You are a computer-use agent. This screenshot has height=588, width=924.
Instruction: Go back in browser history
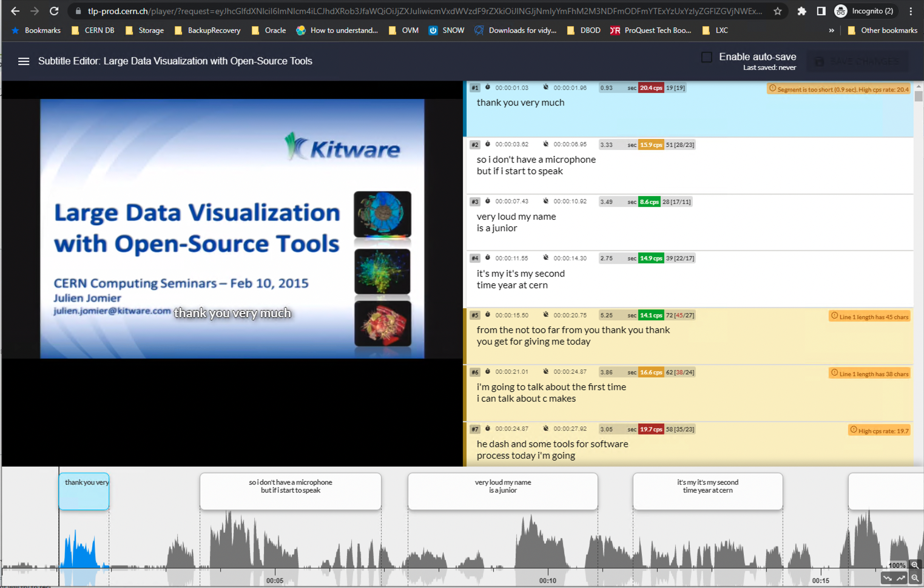pyautogui.click(x=15, y=11)
